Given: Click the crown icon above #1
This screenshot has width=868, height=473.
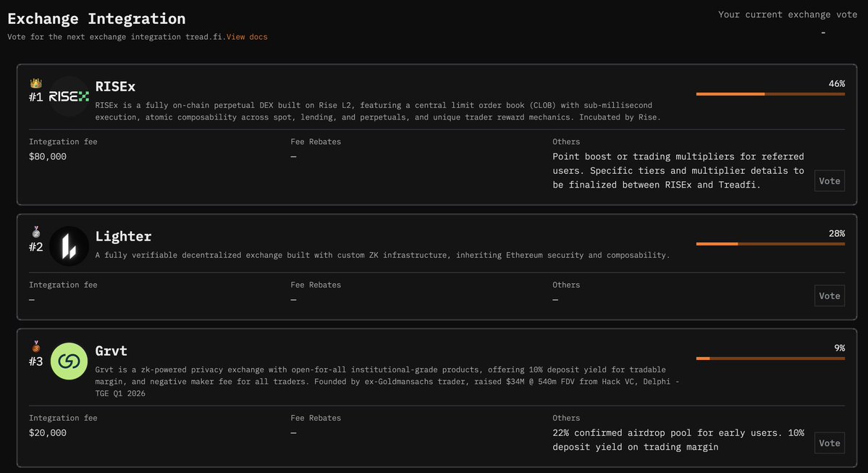Looking at the screenshot, I should point(36,83).
